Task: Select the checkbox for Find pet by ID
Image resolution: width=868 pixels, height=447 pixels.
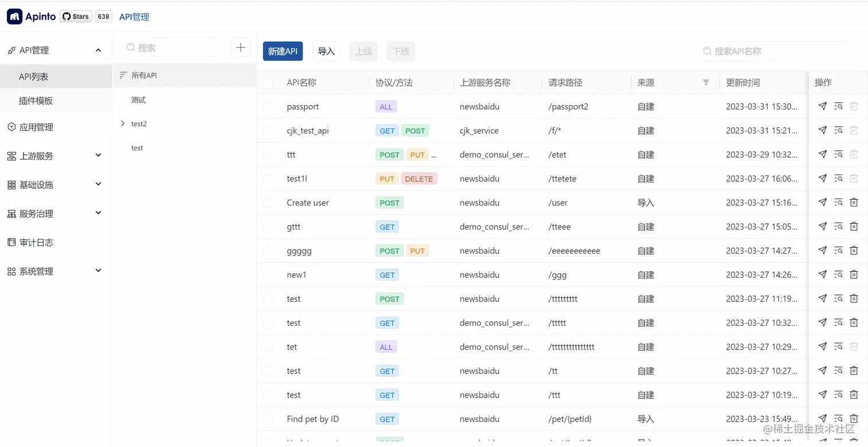Action: coord(268,419)
